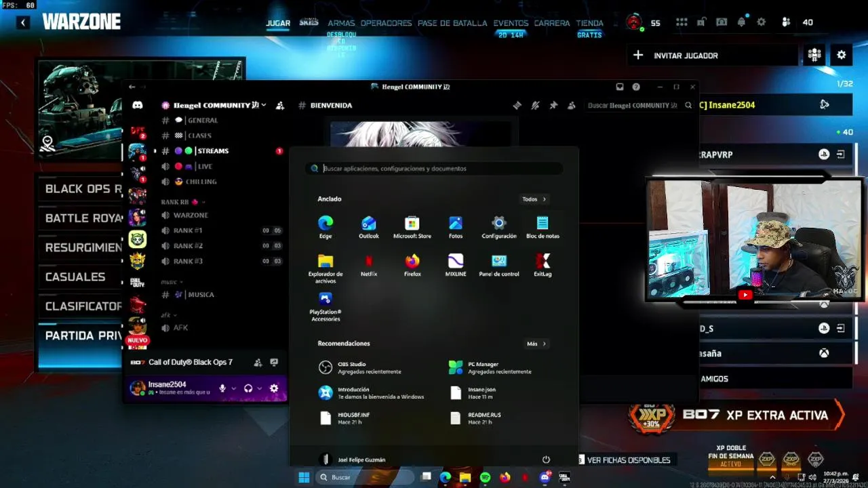Switch to JUGAR tab in Warzone

pyautogui.click(x=278, y=23)
